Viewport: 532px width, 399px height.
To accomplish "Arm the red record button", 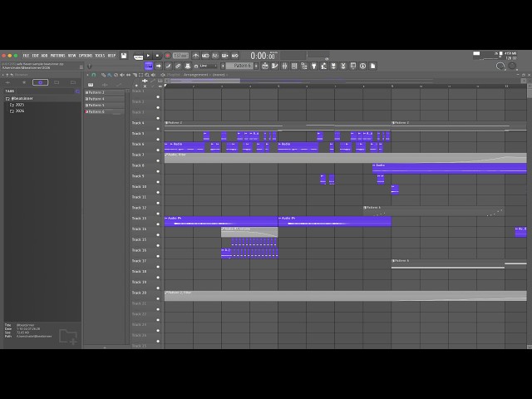I will [168, 56].
